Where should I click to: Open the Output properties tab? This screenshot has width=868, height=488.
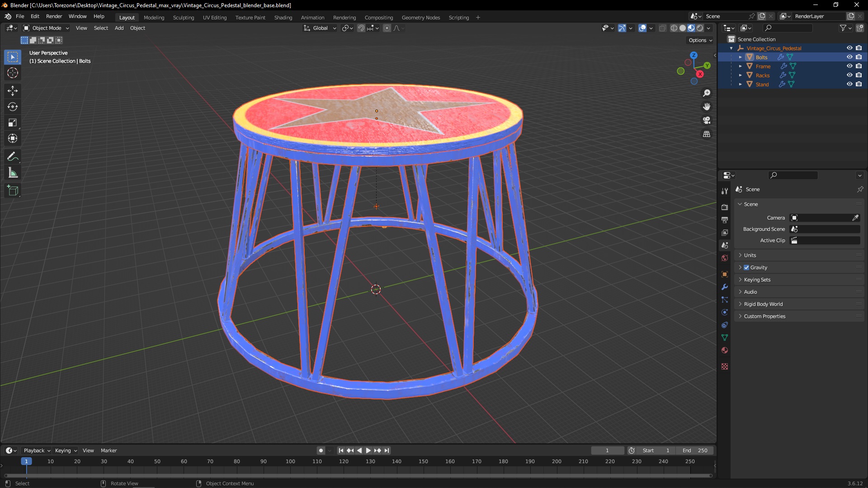point(725,220)
